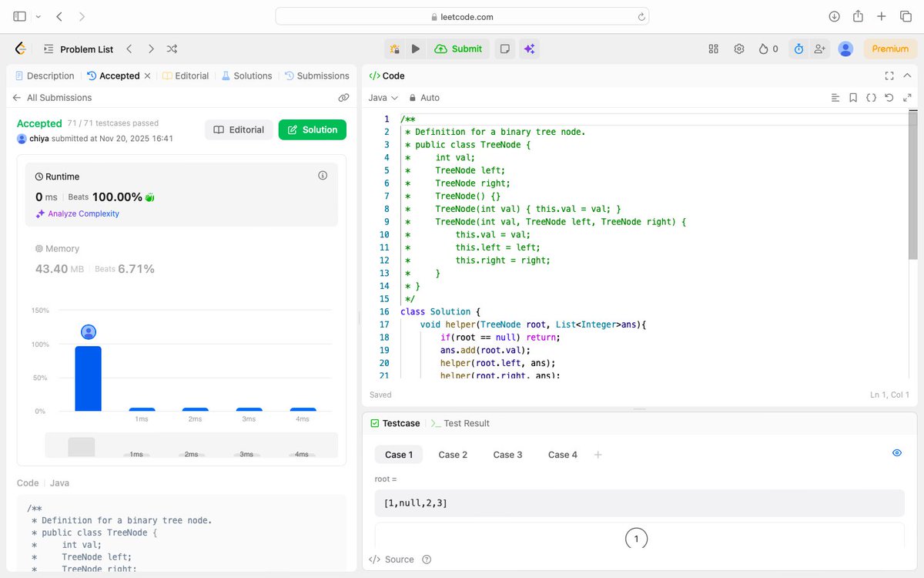This screenshot has height=578, width=924.
Task: Click the 1ms runtime histogram bar
Action: pyautogui.click(x=142, y=409)
